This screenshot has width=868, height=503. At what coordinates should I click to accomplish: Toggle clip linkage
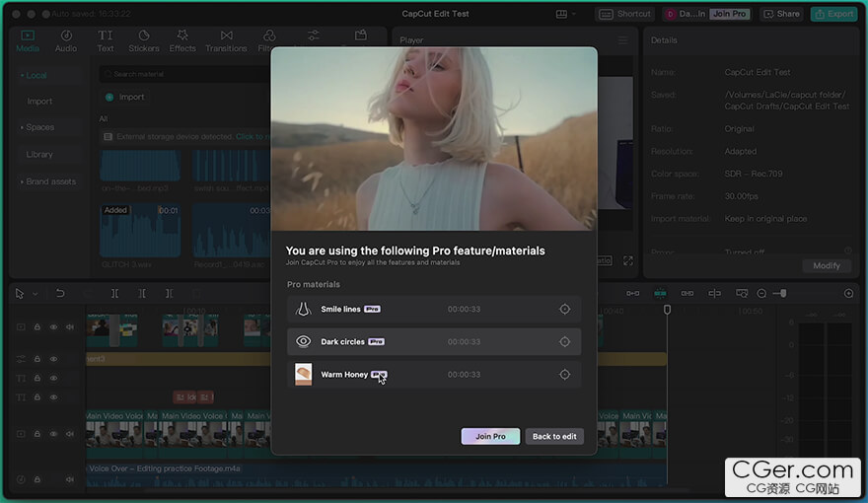coord(687,293)
